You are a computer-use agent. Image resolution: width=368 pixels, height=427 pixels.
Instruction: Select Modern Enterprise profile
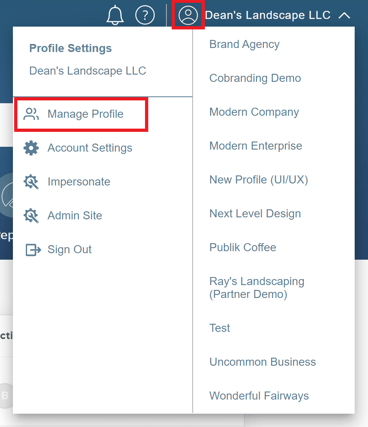[256, 146]
